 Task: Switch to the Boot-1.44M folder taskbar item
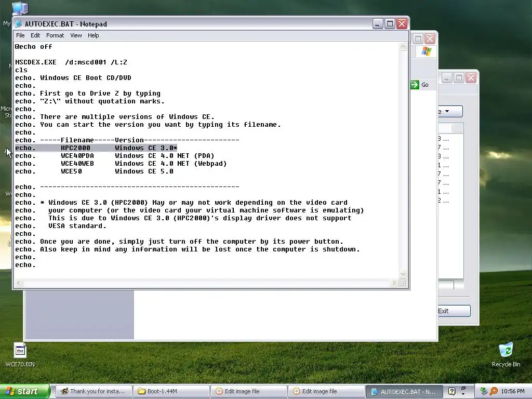coord(171,392)
